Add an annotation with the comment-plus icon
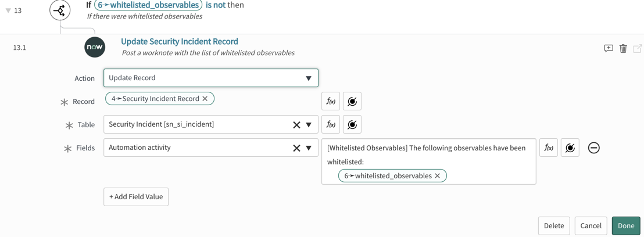The width and height of the screenshot is (644, 237). click(609, 48)
